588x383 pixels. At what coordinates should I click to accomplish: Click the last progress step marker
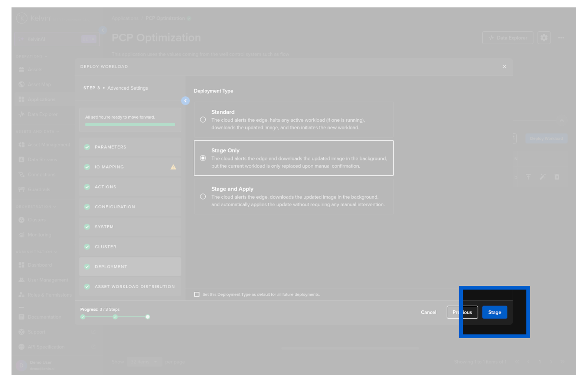[x=148, y=317]
